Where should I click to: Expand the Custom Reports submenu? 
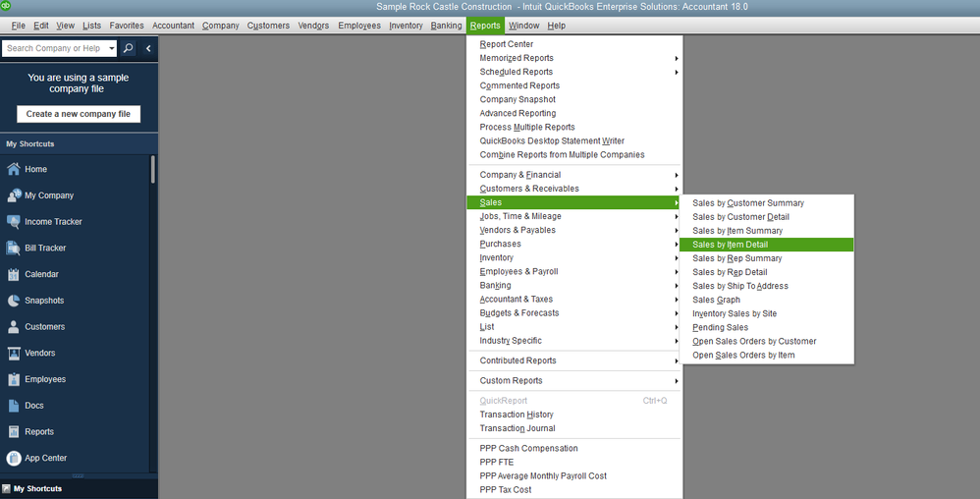(x=574, y=381)
